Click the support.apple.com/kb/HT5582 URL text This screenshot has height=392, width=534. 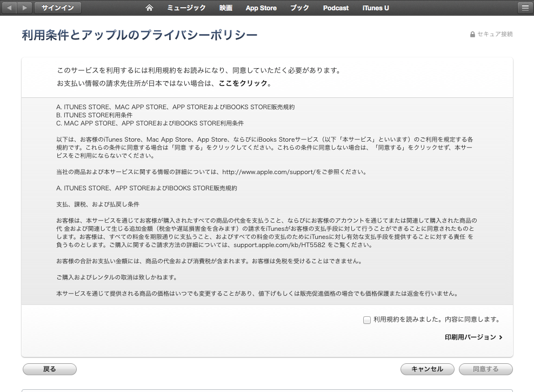pos(280,245)
